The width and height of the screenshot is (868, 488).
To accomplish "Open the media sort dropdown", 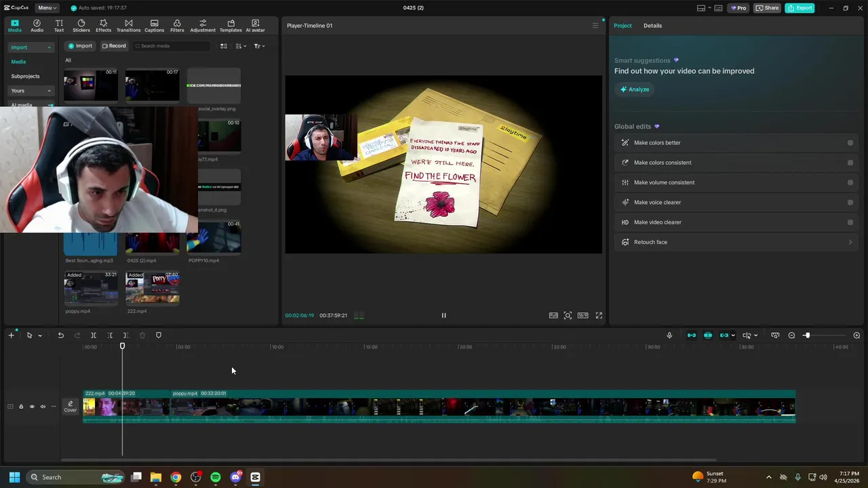I will coord(241,46).
